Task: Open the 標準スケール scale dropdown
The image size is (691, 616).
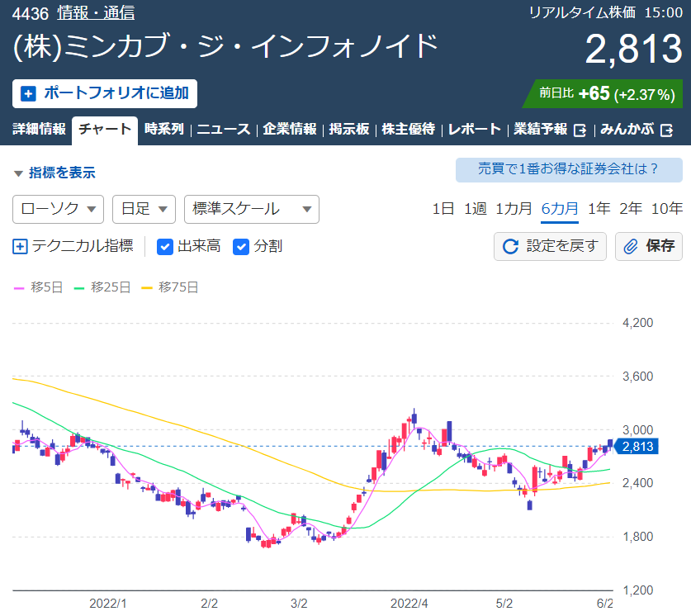Action: point(252,209)
